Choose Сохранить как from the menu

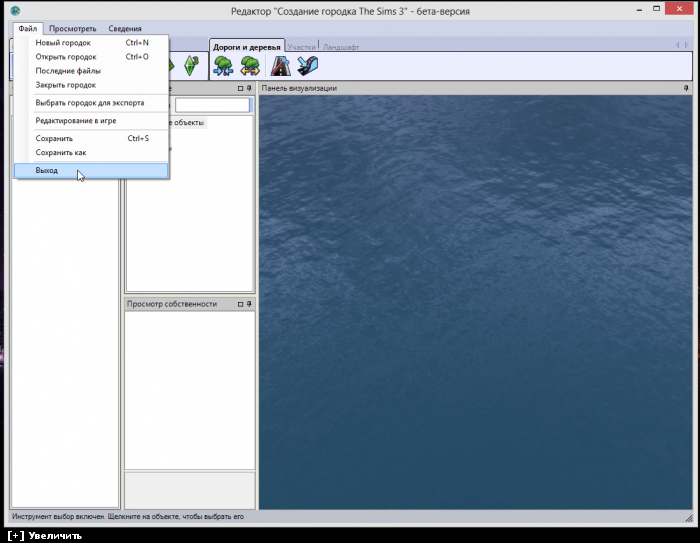click(61, 152)
